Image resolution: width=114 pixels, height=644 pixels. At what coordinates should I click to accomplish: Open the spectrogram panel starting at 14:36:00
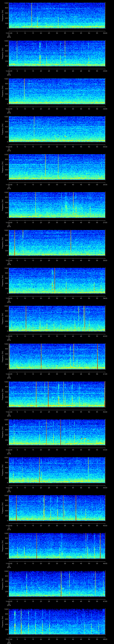pyautogui.click(x=57, y=205)
